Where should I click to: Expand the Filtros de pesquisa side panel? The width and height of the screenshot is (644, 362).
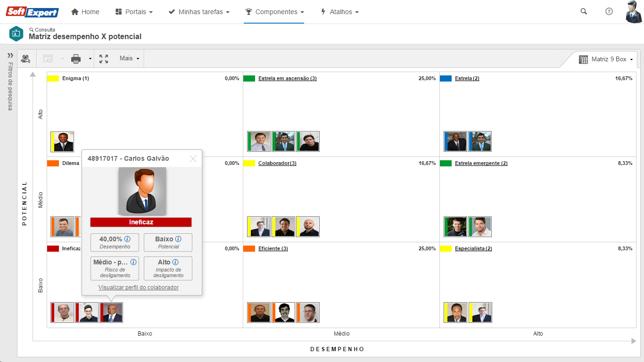click(x=10, y=56)
